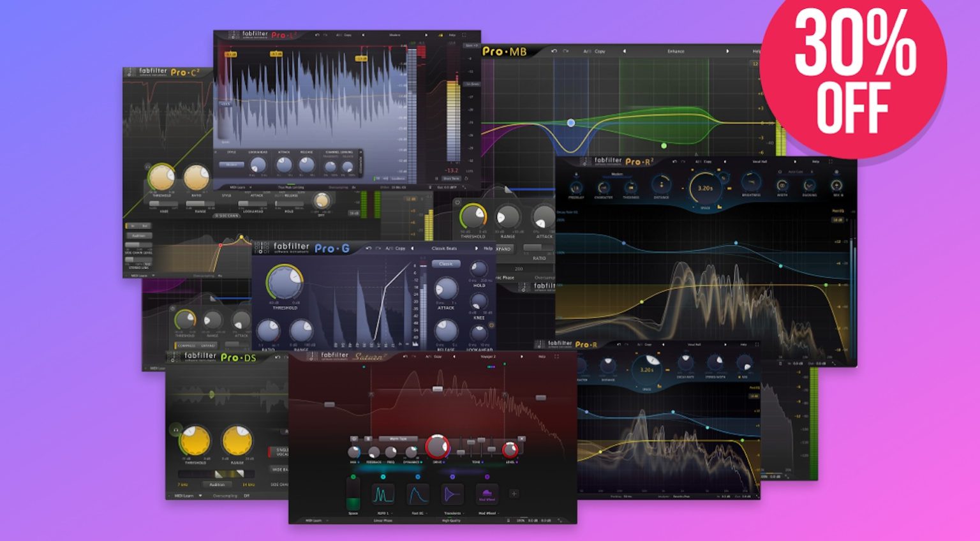This screenshot has width=980, height=541.
Task: Open the XLFO 1 modulation source in Saturn
Action: [383, 494]
